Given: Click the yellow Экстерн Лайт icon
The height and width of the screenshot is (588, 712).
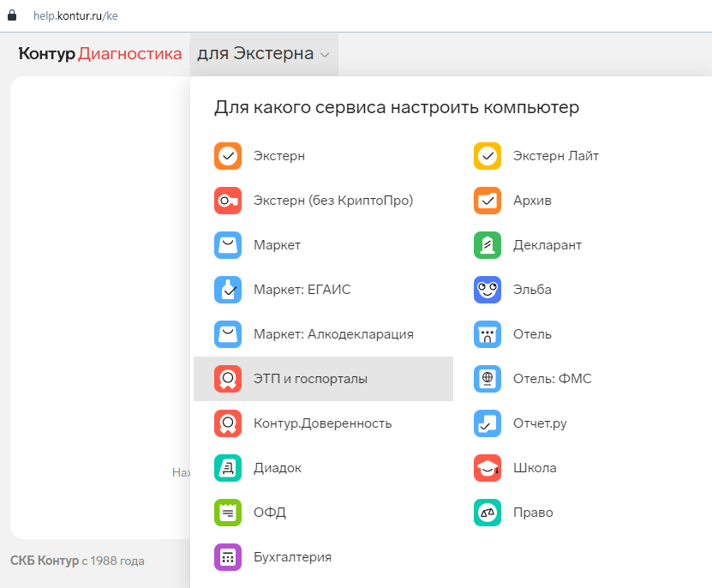Looking at the screenshot, I should (488, 156).
